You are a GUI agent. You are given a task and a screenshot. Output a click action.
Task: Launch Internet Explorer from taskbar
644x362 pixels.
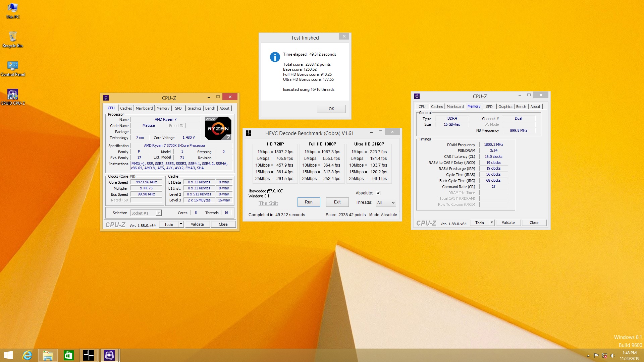tap(27, 355)
